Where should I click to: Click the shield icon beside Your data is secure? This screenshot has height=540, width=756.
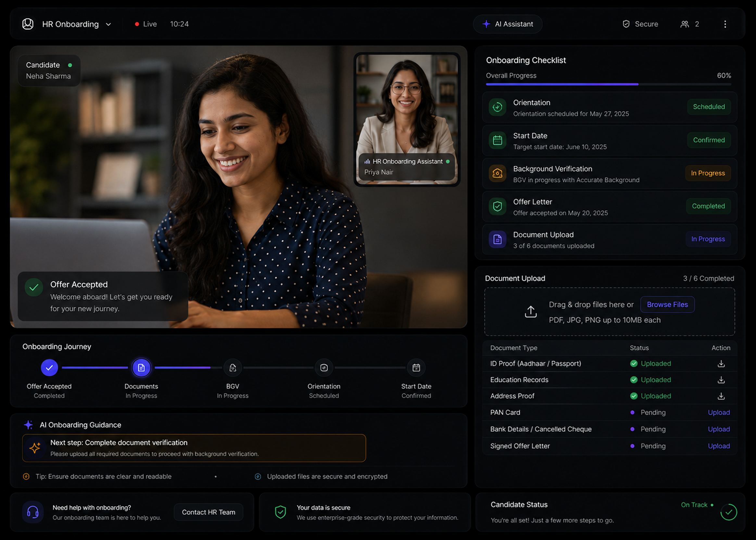[x=280, y=512]
